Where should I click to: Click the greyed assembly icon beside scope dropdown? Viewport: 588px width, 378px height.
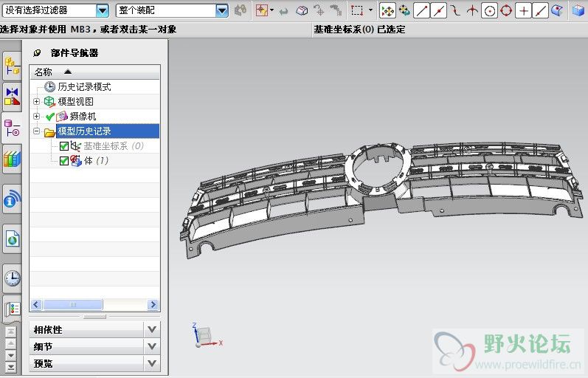pyautogui.click(x=241, y=10)
